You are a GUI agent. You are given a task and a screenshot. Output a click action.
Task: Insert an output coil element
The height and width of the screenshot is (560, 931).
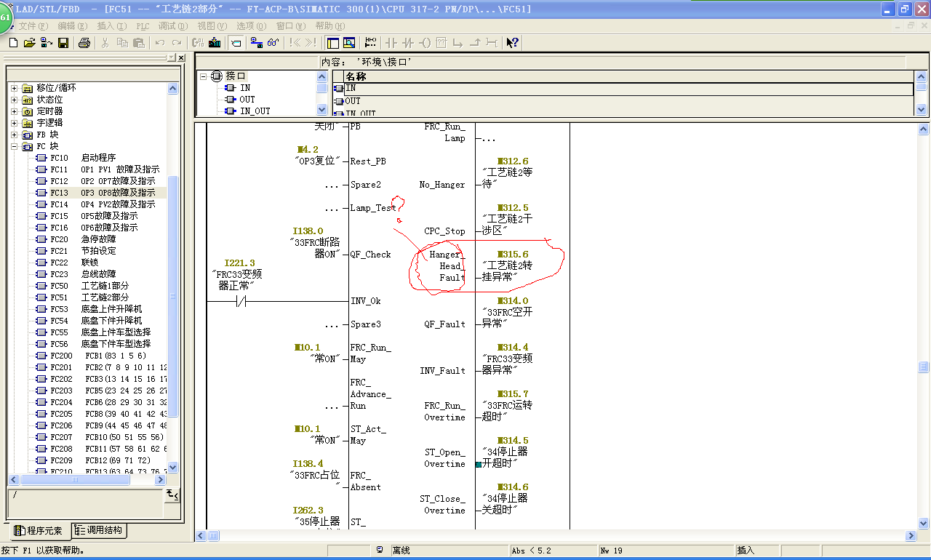click(424, 43)
